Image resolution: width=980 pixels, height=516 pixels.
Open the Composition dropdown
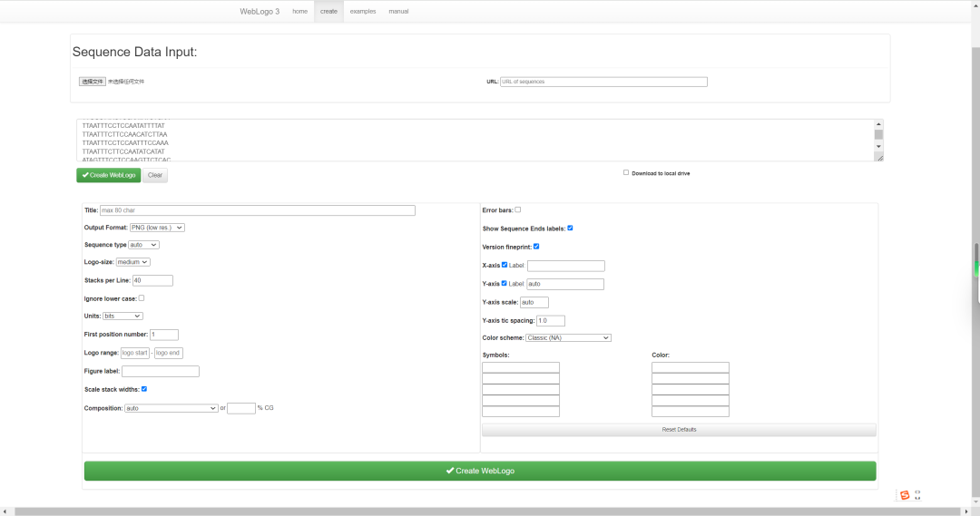[171, 408]
